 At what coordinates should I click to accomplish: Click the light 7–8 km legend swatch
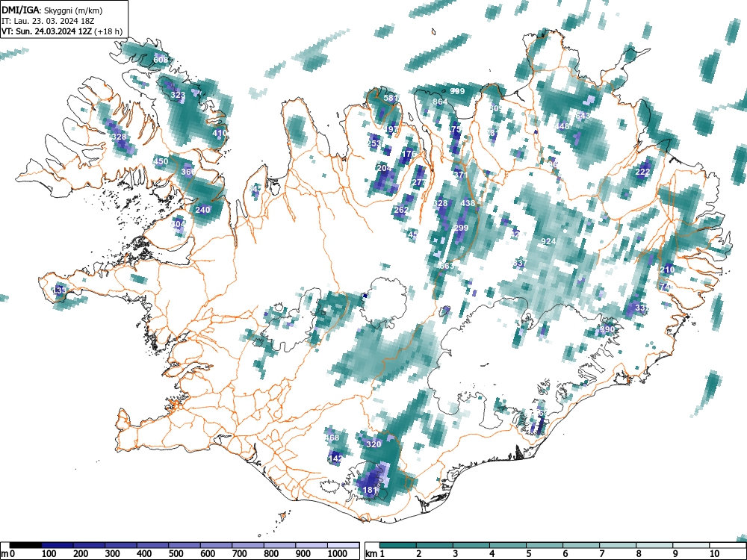[x=618, y=545]
